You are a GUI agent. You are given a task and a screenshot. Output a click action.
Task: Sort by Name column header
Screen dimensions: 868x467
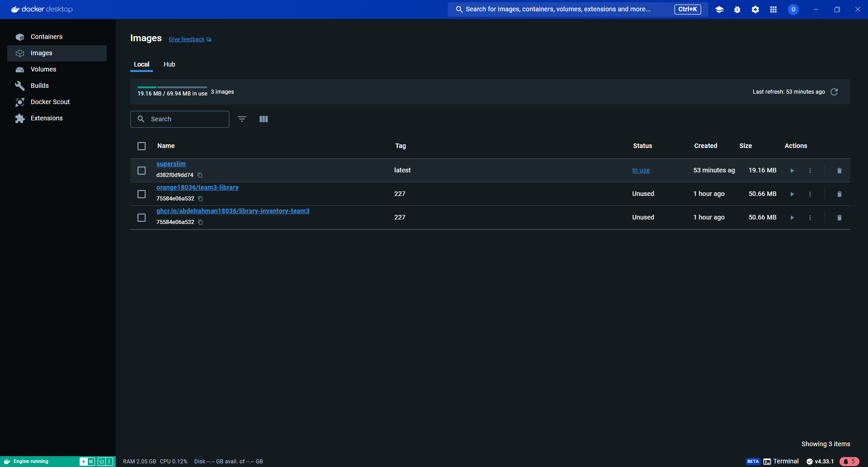pyautogui.click(x=166, y=146)
